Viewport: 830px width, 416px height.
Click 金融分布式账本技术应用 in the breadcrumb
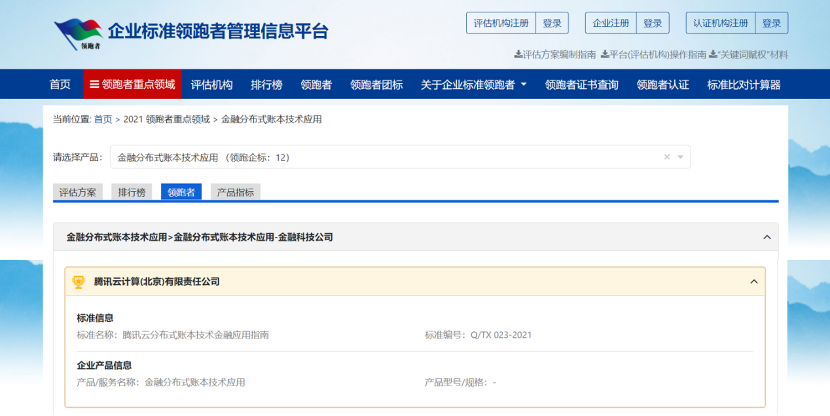[272, 120]
